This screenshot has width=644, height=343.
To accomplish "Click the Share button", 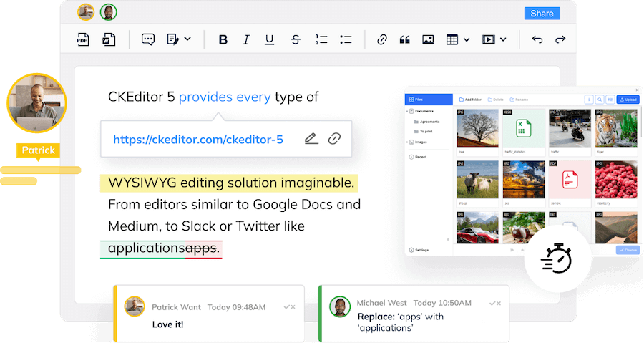I will tap(542, 14).
